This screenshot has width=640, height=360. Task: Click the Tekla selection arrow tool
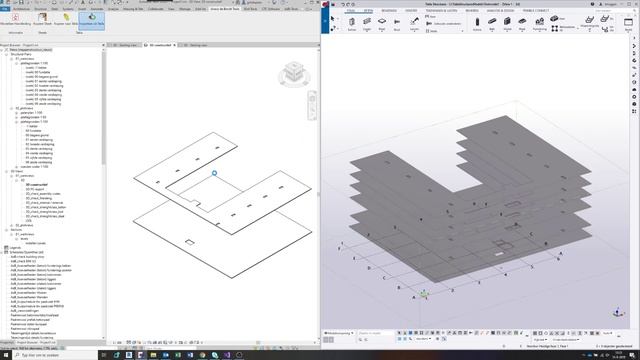[x=333, y=19]
